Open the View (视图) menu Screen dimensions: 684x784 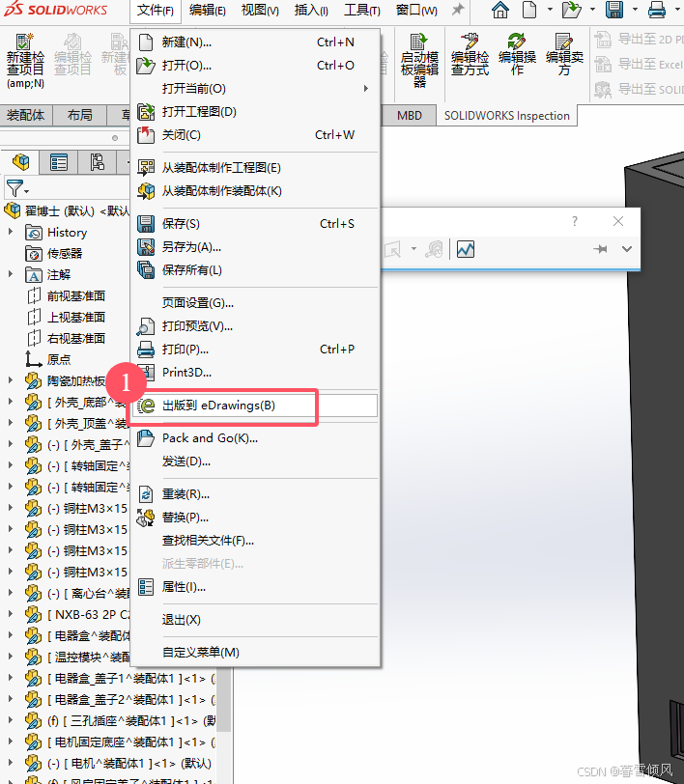click(260, 10)
